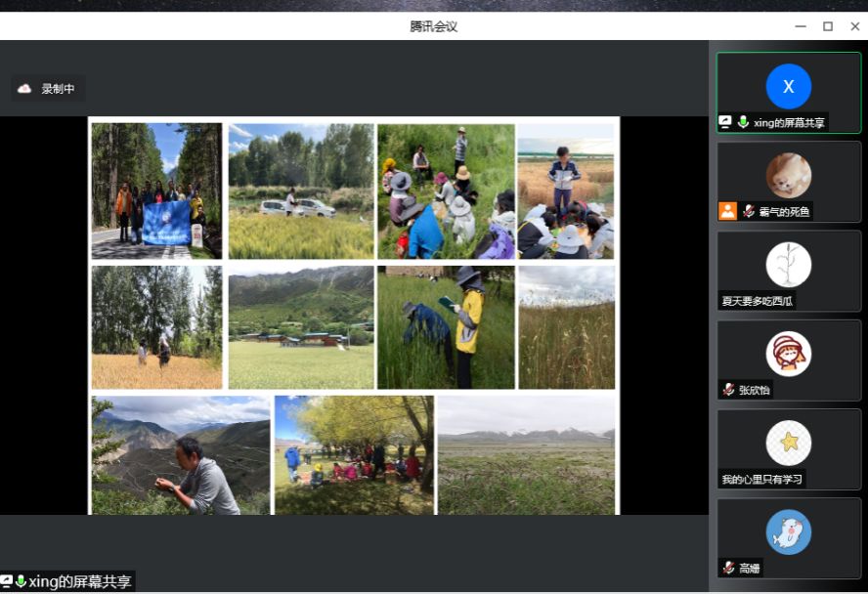Click the 张欣怡 participant name
The height and width of the screenshot is (594, 868).
[x=754, y=390]
